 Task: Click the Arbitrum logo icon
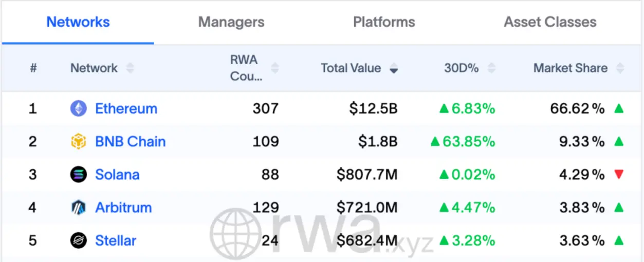[x=79, y=208]
